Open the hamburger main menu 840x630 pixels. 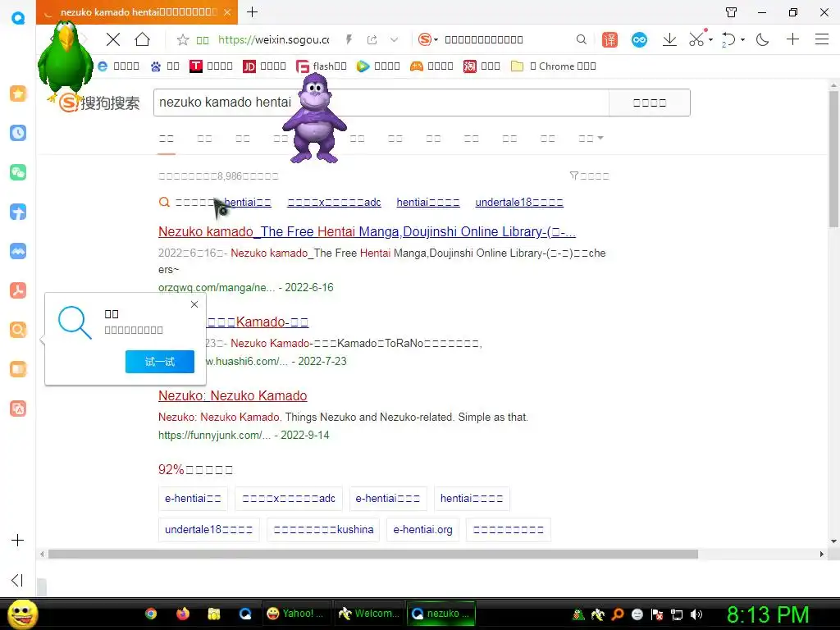point(822,39)
